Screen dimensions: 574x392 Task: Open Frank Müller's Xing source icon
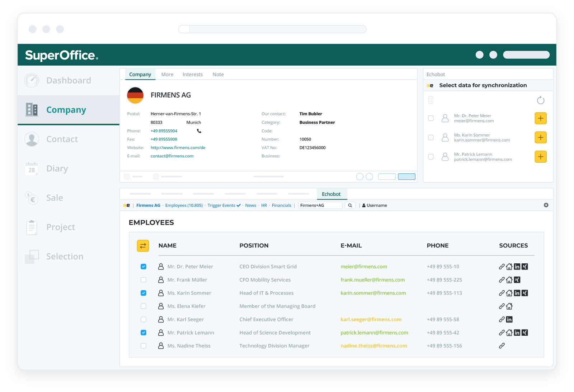click(x=517, y=280)
